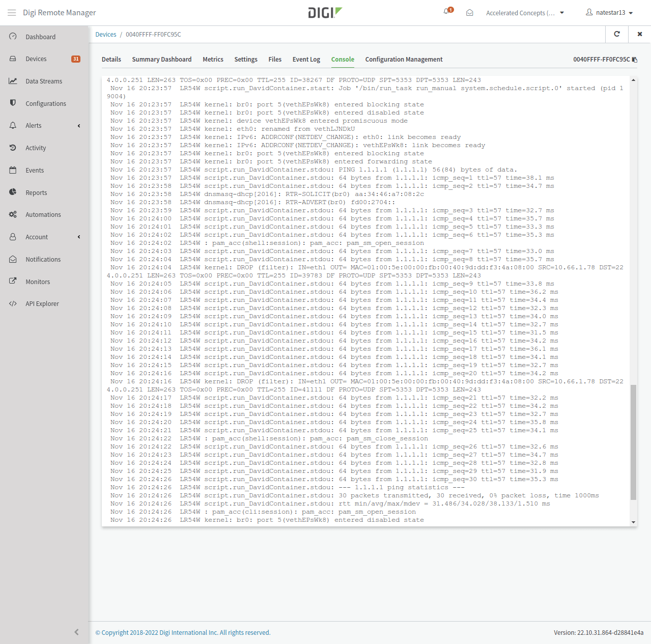
Task: Switch to the Details tab
Action: (x=111, y=60)
